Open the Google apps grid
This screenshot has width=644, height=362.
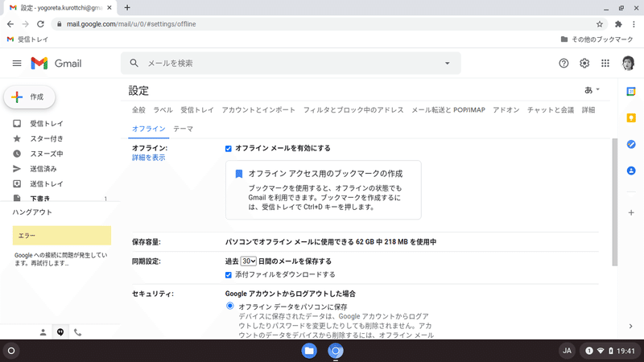click(605, 64)
